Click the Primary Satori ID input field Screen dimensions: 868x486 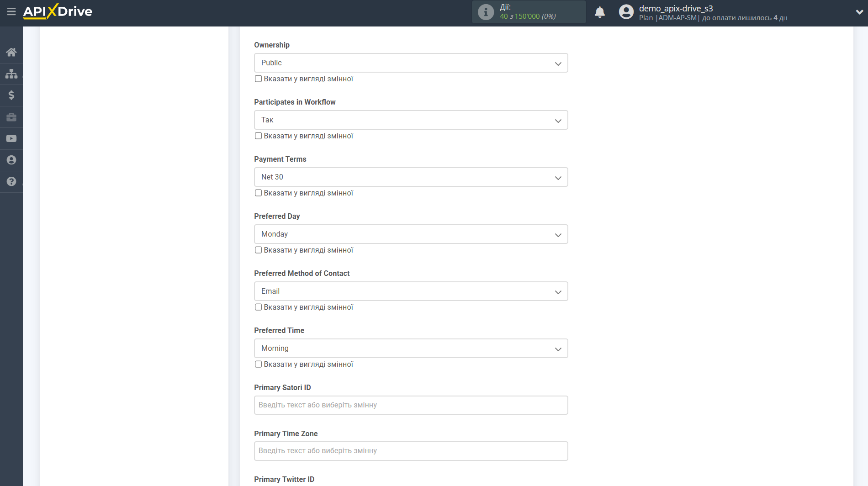(x=411, y=405)
